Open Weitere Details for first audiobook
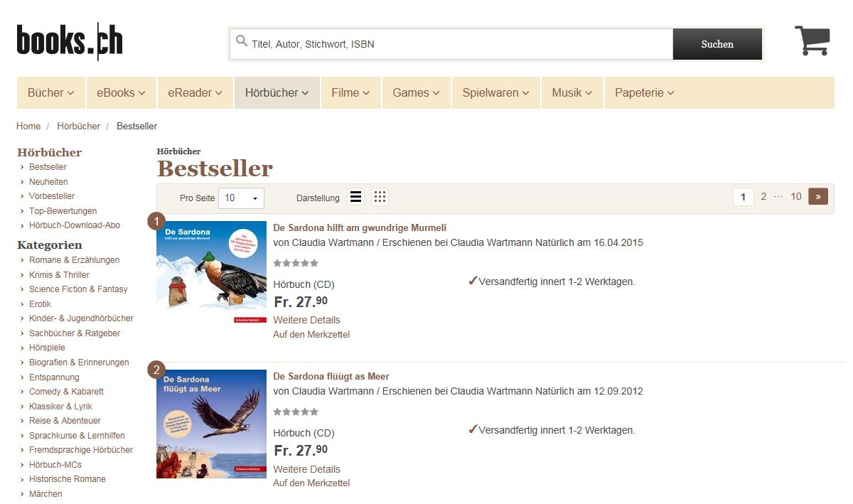 pyautogui.click(x=306, y=320)
